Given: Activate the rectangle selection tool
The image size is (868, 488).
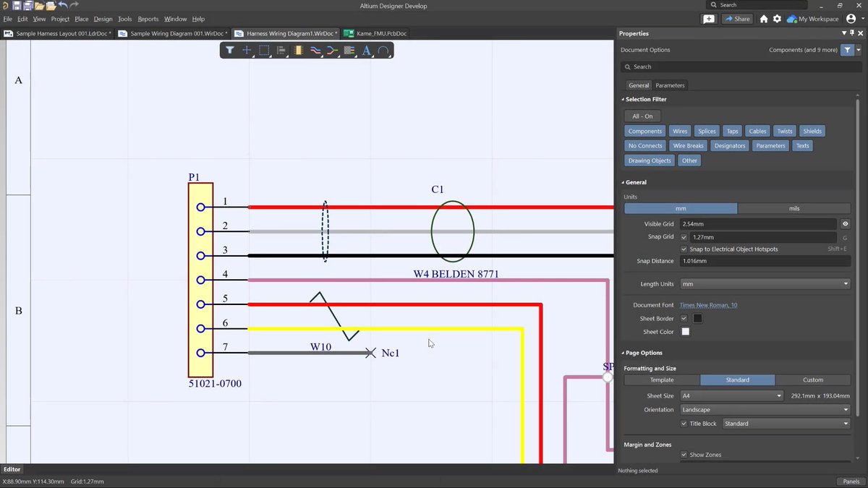Looking at the screenshot, I should point(264,51).
